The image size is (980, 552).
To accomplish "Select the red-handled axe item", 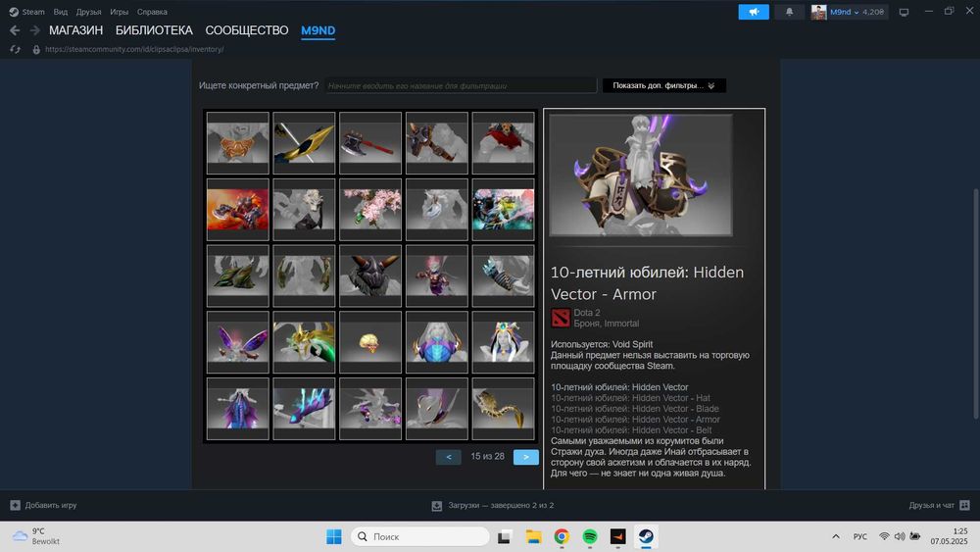I will click(370, 143).
